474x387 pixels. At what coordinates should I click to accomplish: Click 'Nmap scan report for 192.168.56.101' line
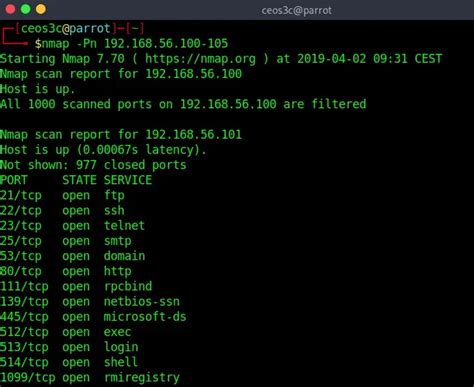(x=121, y=134)
